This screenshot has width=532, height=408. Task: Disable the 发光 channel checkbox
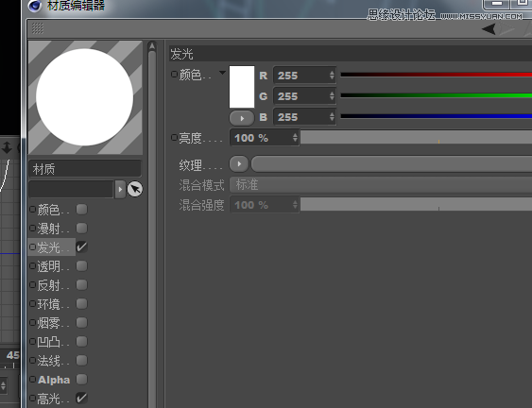81,246
